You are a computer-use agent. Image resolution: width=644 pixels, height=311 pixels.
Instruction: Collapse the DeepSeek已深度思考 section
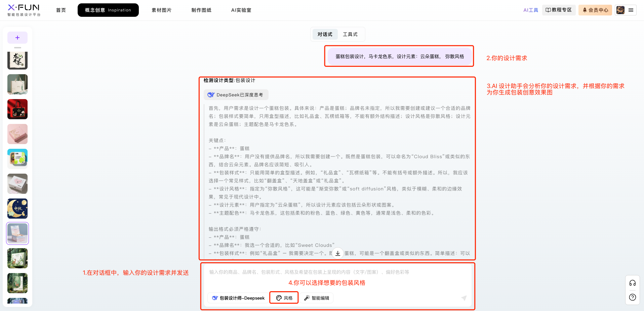tap(236, 95)
